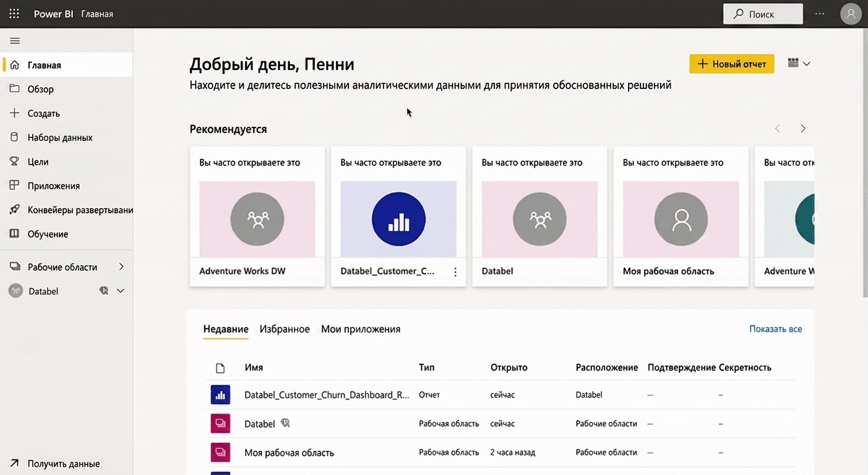Click the '2 часа назад' cell
The height and width of the screenshot is (475, 868).
coord(513,452)
